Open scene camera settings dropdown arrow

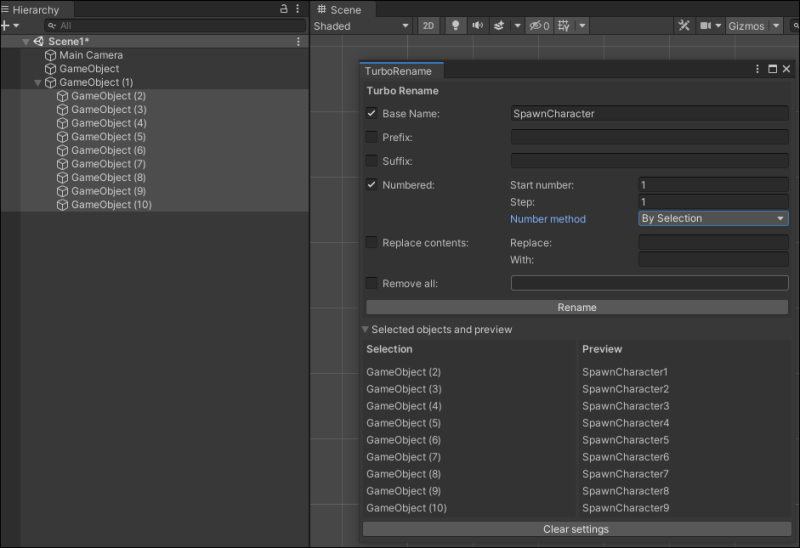tap(718, 26)
